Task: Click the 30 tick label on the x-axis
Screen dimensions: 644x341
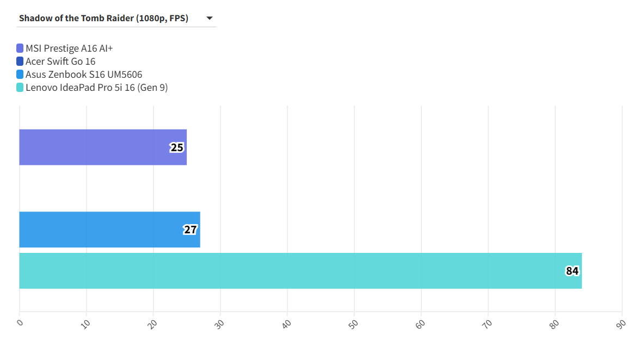Action: pyautogui.click(x=220, y=324)
